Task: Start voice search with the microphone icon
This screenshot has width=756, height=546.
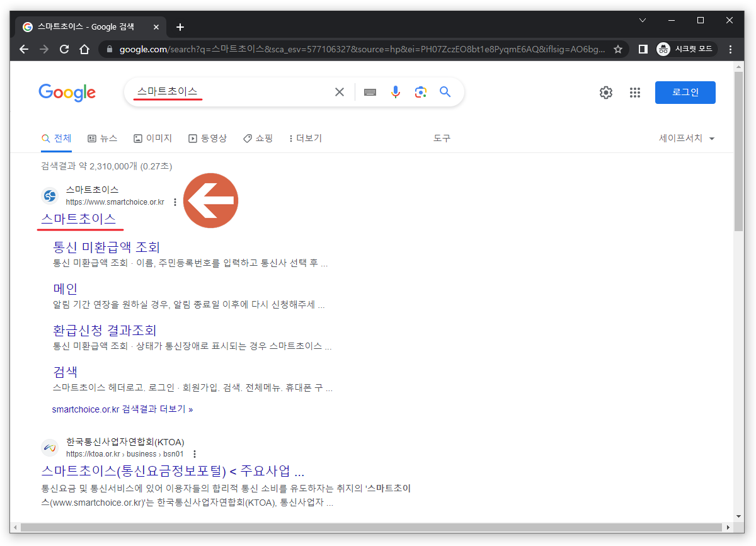Action: tap(396, 93)
